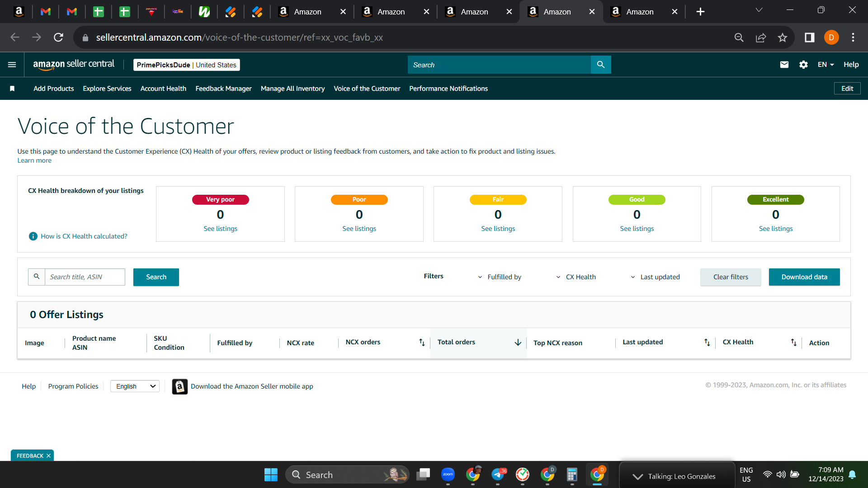
Task: Click the Clear filters button
Action: 731,277
